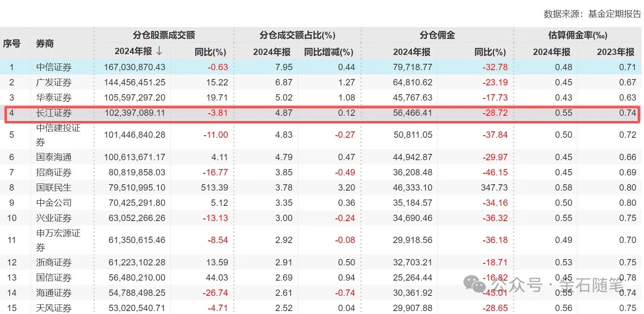This screenshot has width=644, height=314.
Task: Click 华泰证券 in the broker column
Action: click(54, 98)
